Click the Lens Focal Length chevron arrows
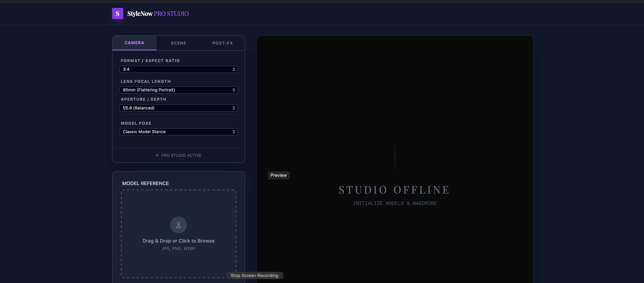644x283 pixels. 234,90
